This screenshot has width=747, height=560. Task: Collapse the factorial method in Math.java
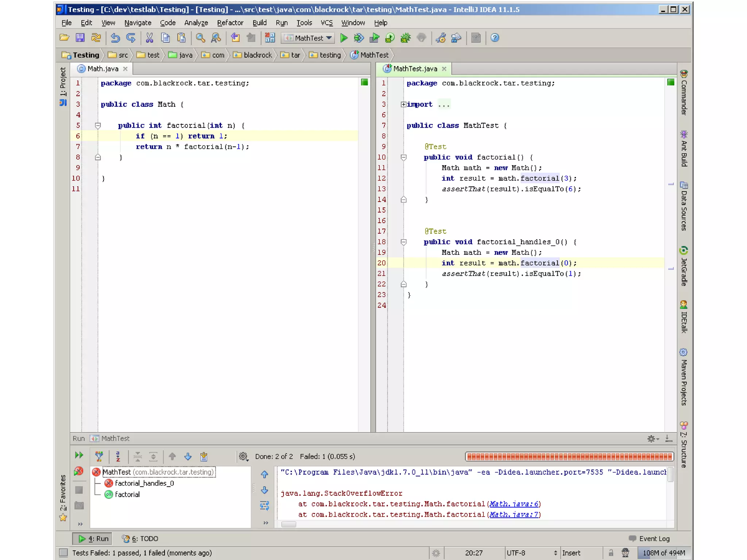click(x=98, y=126)
